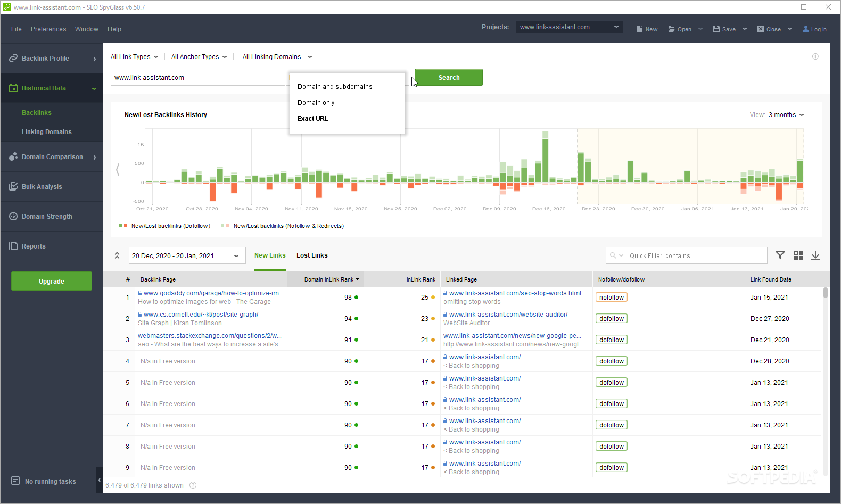Expand the Open button dropdown arrow
The height and width of the screenshot is (504, 841).
[700, 29]
